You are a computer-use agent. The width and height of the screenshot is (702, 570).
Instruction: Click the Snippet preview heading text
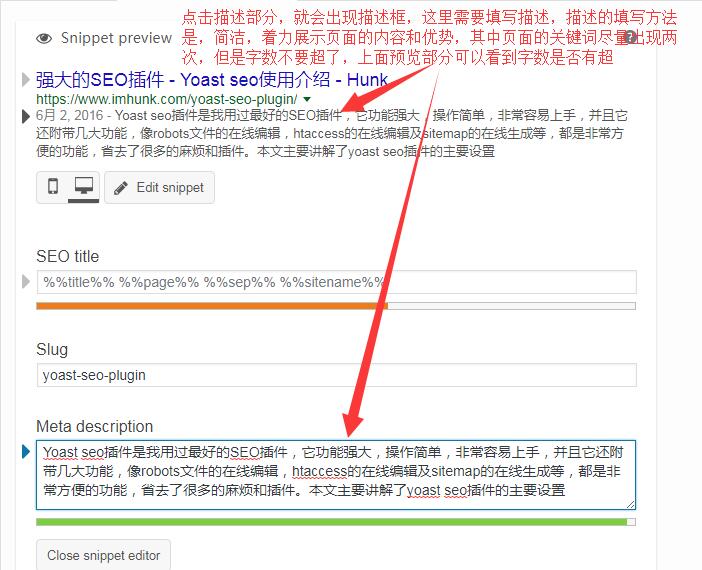pyautogui.click(x=116, y=39)
